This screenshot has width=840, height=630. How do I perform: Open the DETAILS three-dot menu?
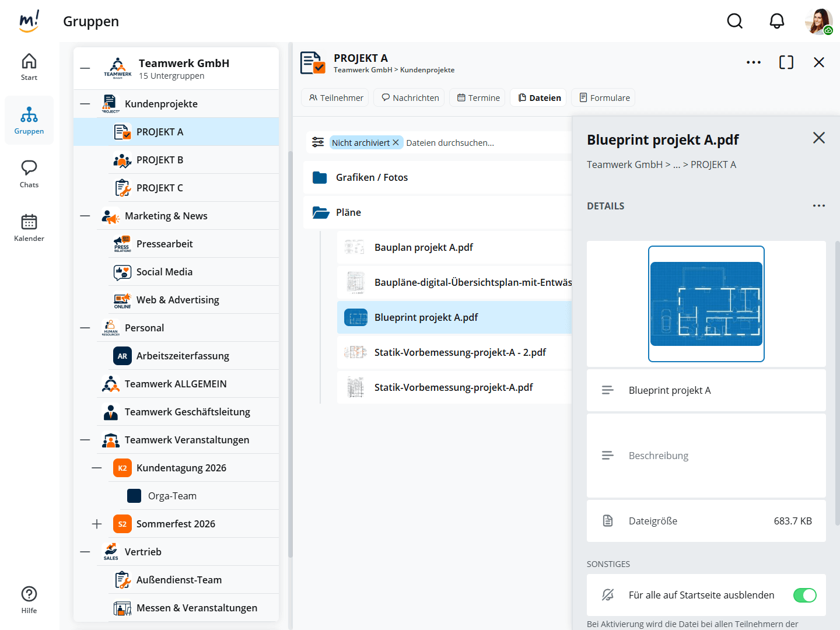click(818, 206)
